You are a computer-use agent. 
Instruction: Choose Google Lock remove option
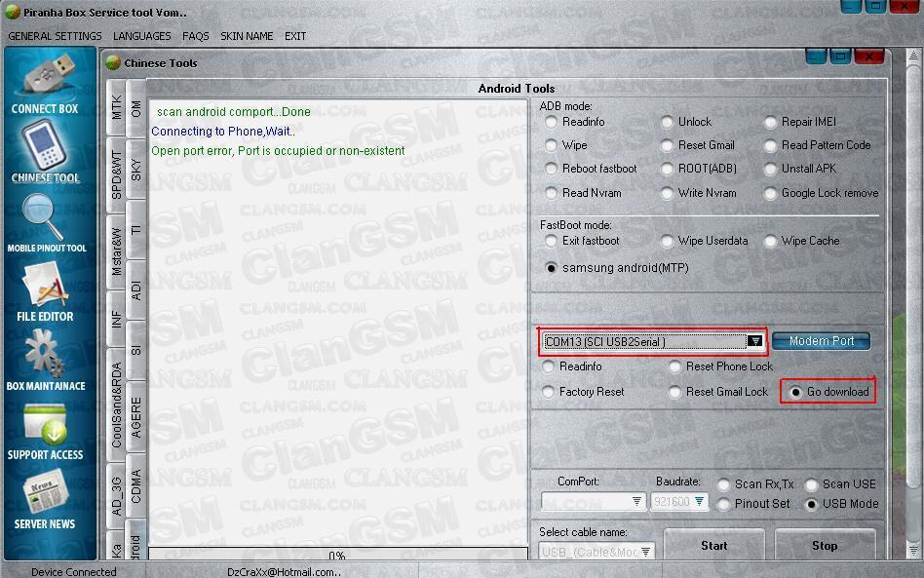(770, 193)
